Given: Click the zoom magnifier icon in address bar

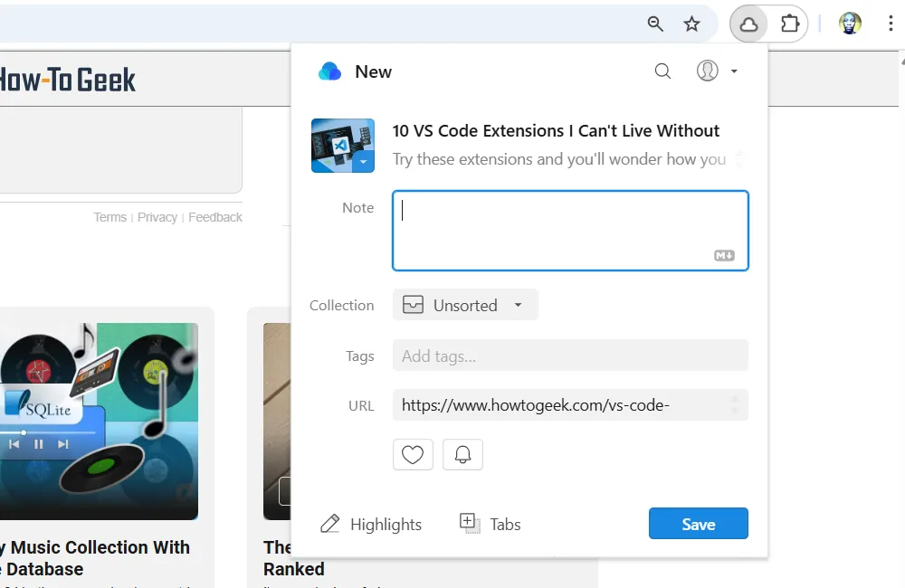Looking at the screenshot, I should point(656,24).
